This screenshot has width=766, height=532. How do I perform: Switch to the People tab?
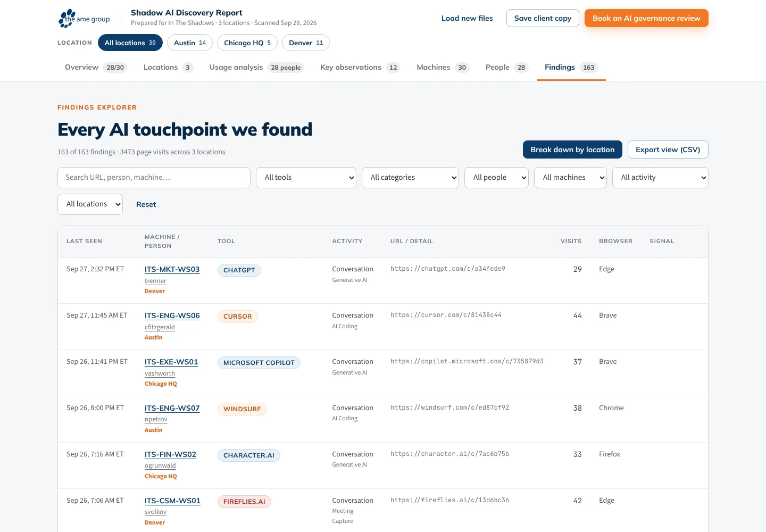[x=506, y=67]
